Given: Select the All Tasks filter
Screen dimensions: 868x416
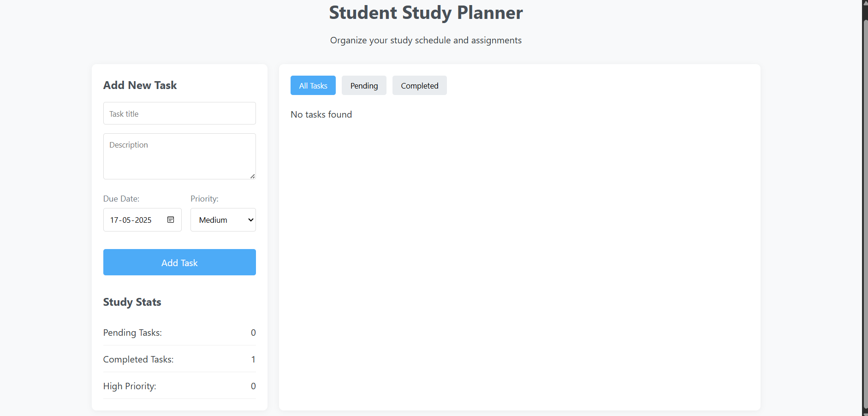Looking at the screenshot, I should coord(313,85).
